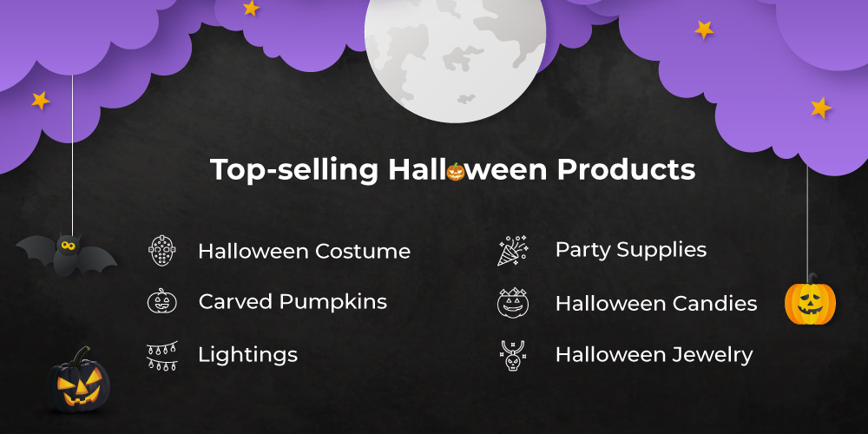This screenshot has height=434, width=868.
Task: Click the glowing black pumpkin graphic
Action: pos(78,380)
